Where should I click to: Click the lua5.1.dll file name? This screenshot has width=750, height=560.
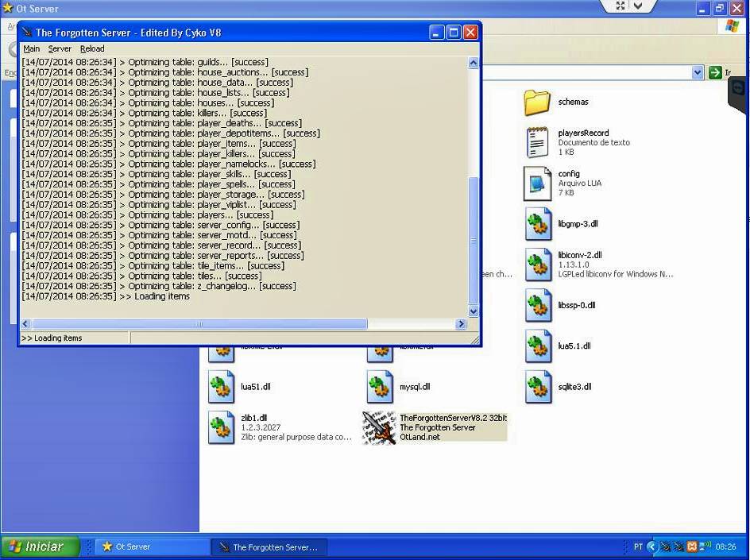click(574, 346)
